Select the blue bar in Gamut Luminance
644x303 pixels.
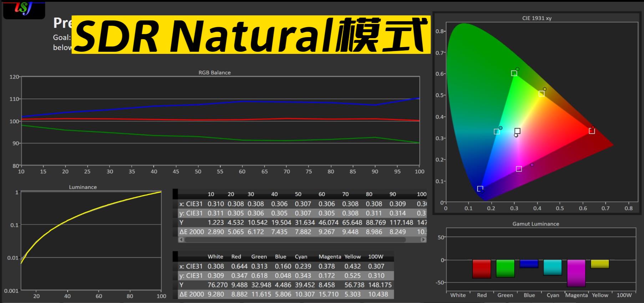coord(529,264)
